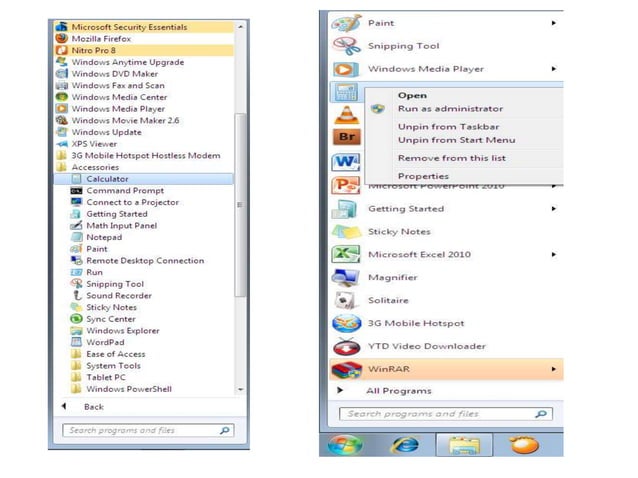Viewport: 638px width, 478px height.
Task: Expand the Paint jump list arrow
Action: 553,23
